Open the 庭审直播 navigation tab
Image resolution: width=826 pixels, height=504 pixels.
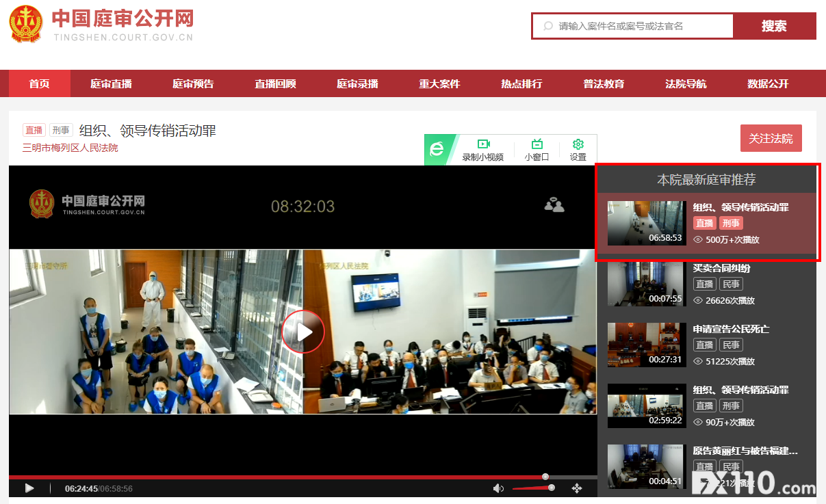[111, 84]
